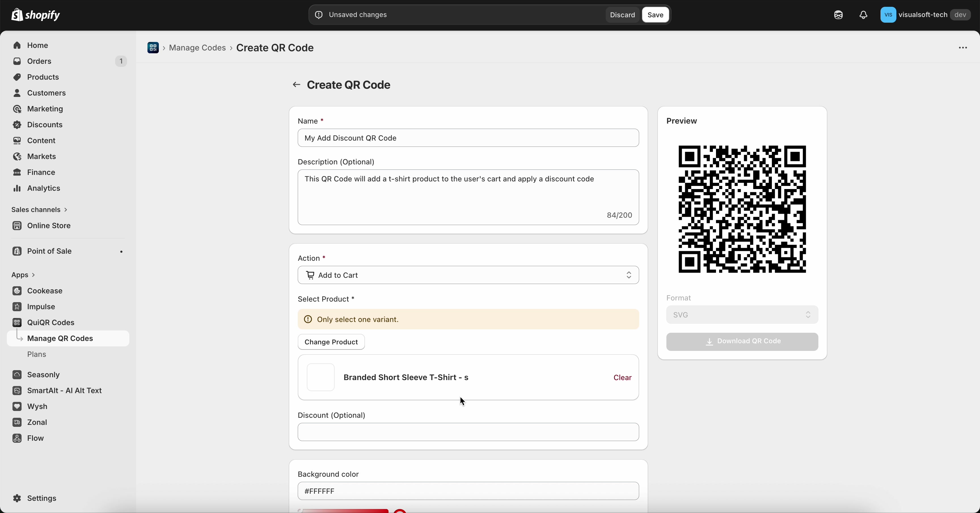Screen dimensions: 980x513
Task: Click the Flow app icon
Action: coord(17,438)
